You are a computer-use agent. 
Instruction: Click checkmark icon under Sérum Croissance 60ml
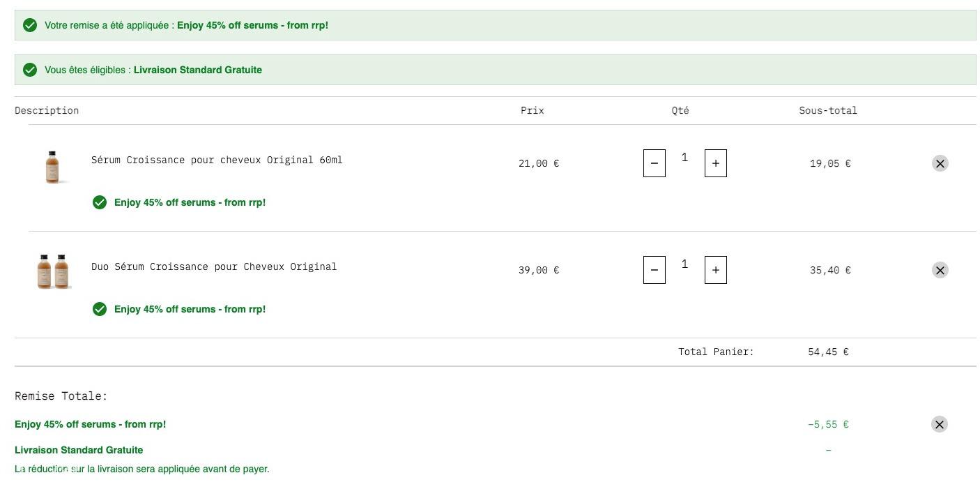coord(100,202)
